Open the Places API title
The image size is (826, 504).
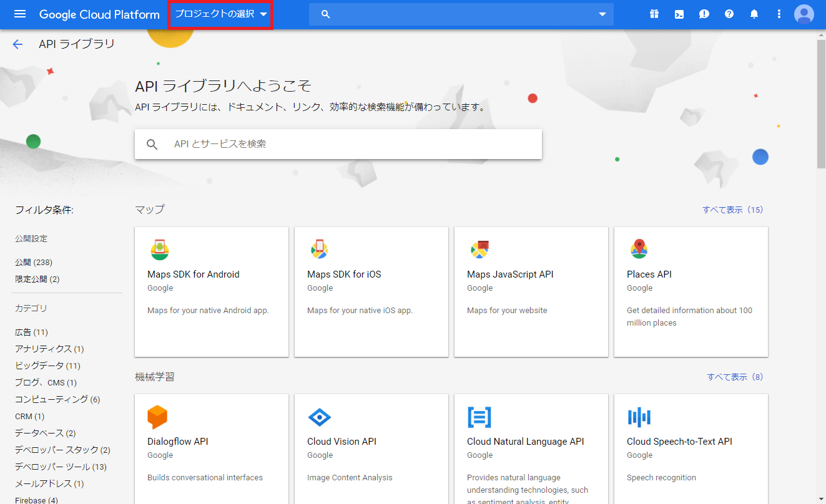(649, 274)
